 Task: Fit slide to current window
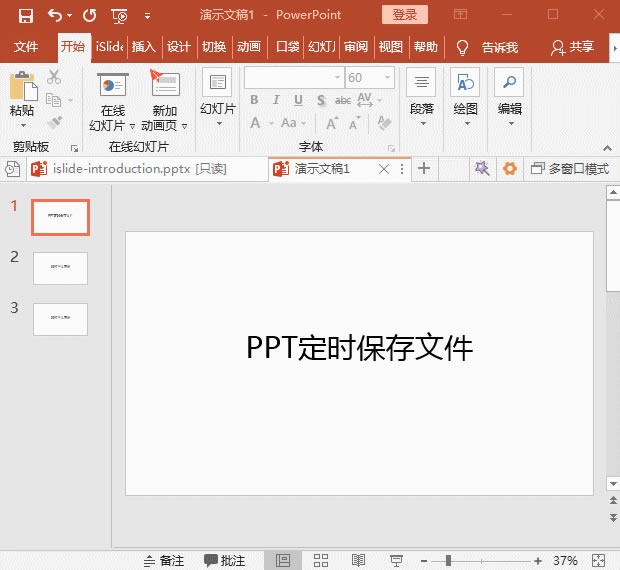(x=599, y=560)
